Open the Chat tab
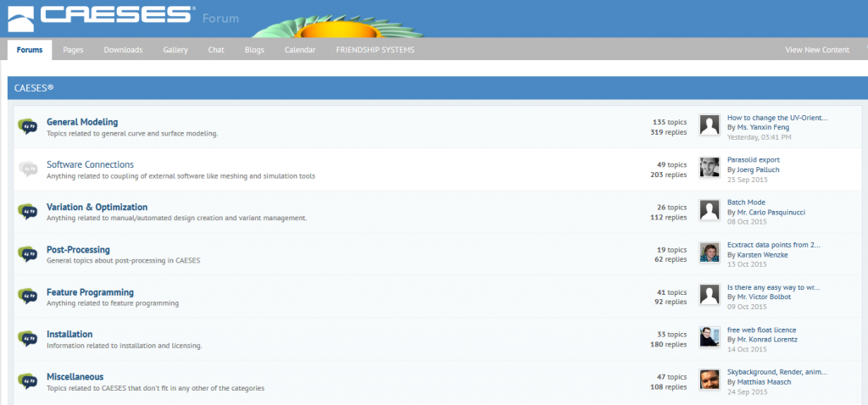 click(x=216, y=50)
